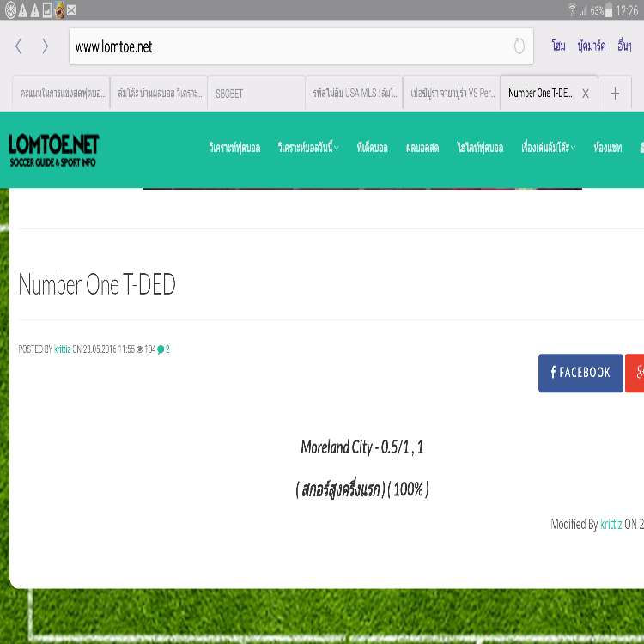Open ทีเด็ดบอล menu item
644x644 pixels.
[372, 148]
